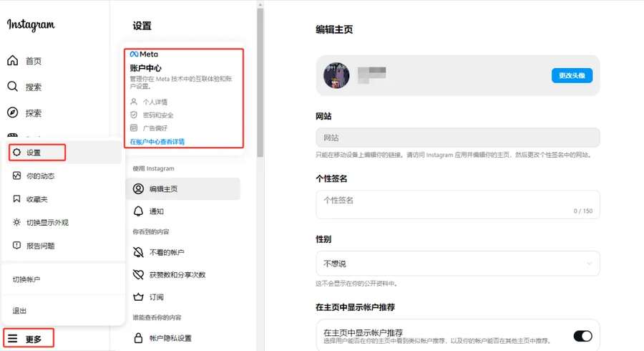Click the 账户中心 heading

coord(145,68)
